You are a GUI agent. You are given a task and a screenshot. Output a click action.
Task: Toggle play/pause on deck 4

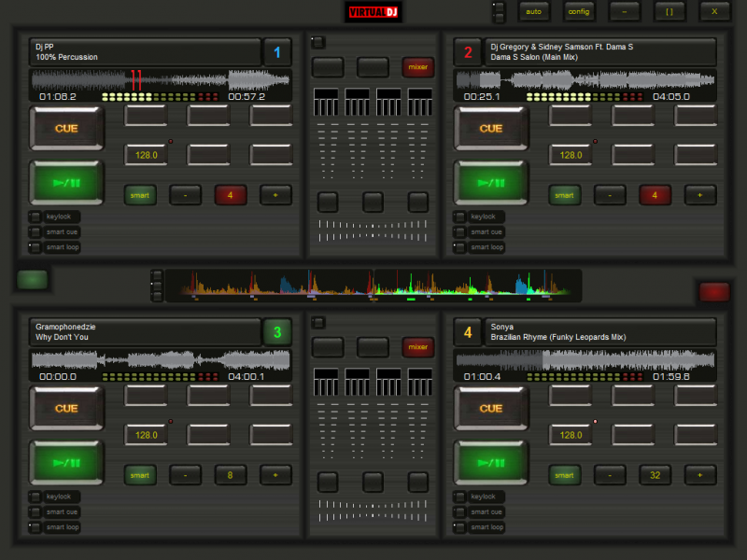coord(491,462)
